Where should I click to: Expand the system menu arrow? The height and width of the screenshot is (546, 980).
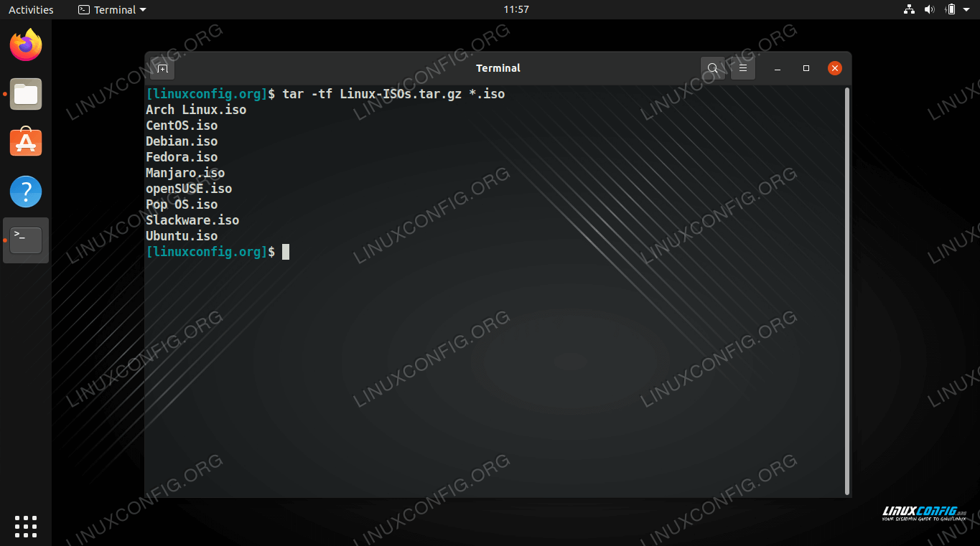click(967, 9)
